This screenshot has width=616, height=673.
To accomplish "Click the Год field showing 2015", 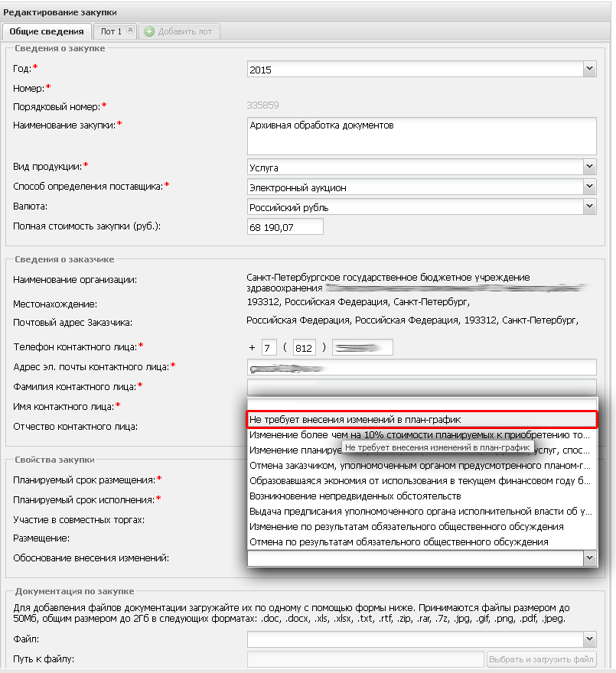I will [415, 69].
